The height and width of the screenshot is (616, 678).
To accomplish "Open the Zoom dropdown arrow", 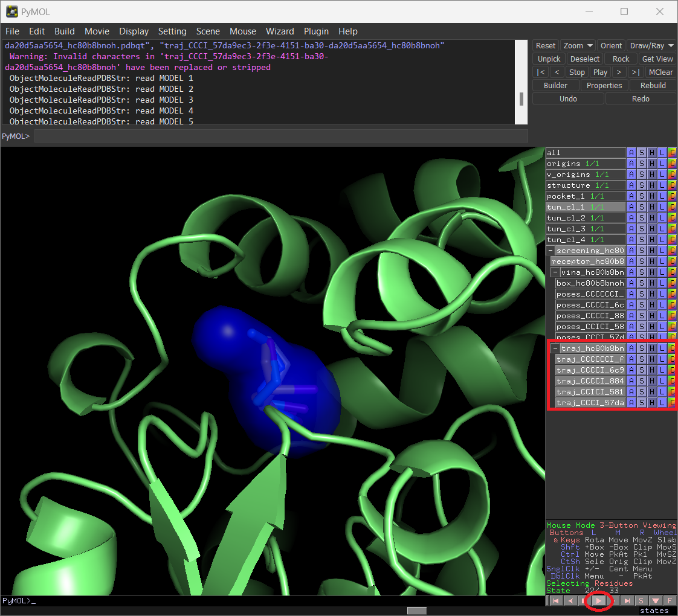I will tap(591, 45).
